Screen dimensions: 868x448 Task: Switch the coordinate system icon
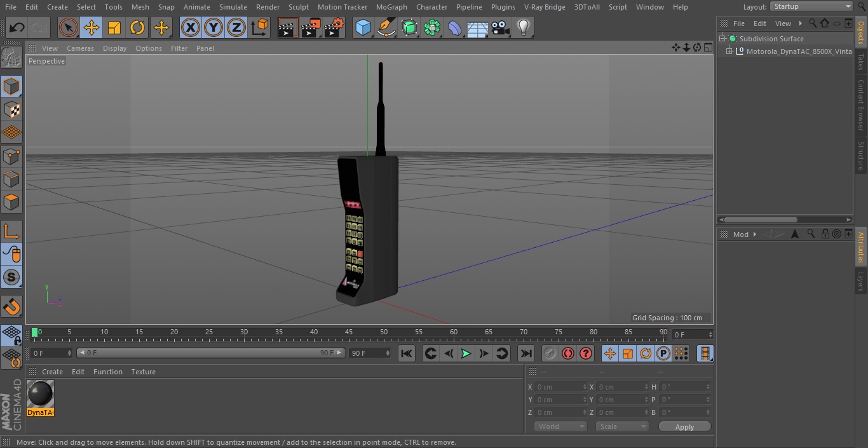coord(260,27)
